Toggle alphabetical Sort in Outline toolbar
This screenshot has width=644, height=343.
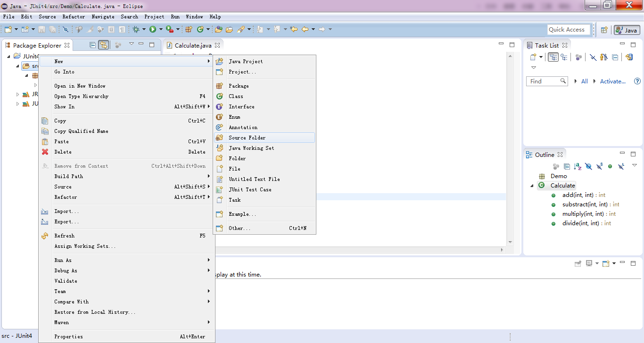(x=578, y=166)
